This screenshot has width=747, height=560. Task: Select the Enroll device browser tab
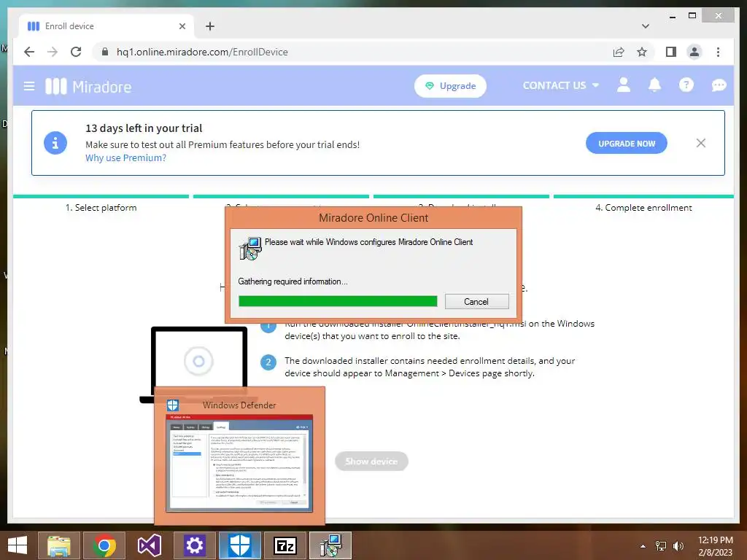107,26
